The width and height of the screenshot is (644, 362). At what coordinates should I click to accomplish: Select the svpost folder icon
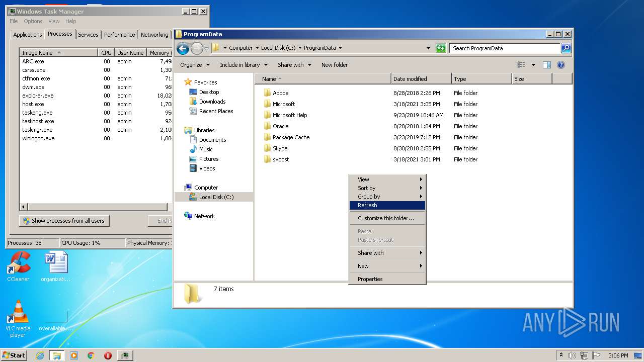click(267, 159)
